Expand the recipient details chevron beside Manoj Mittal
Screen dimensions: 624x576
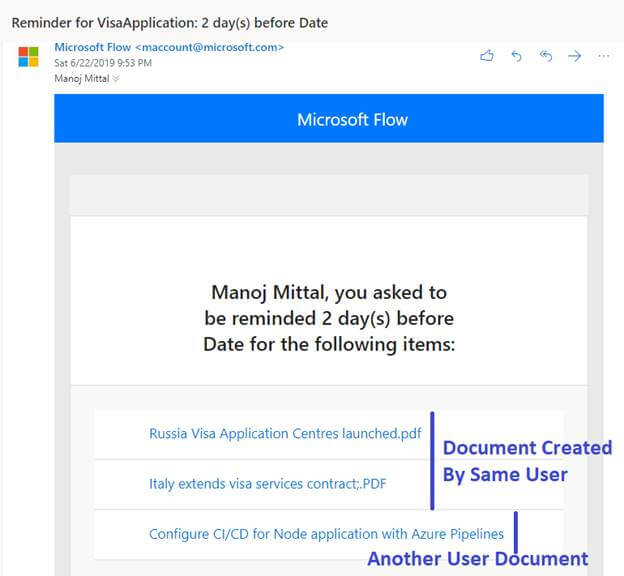(x=116, y=79)
